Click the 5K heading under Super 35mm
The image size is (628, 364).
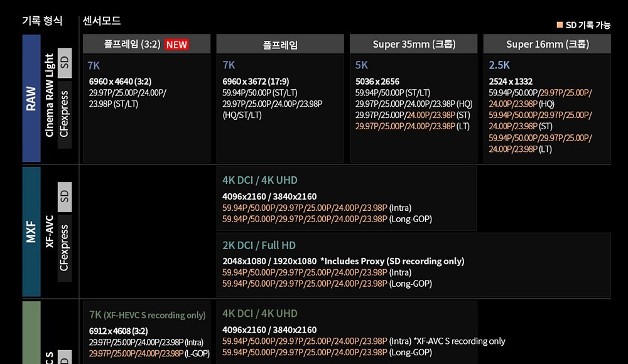click(362, 65)
